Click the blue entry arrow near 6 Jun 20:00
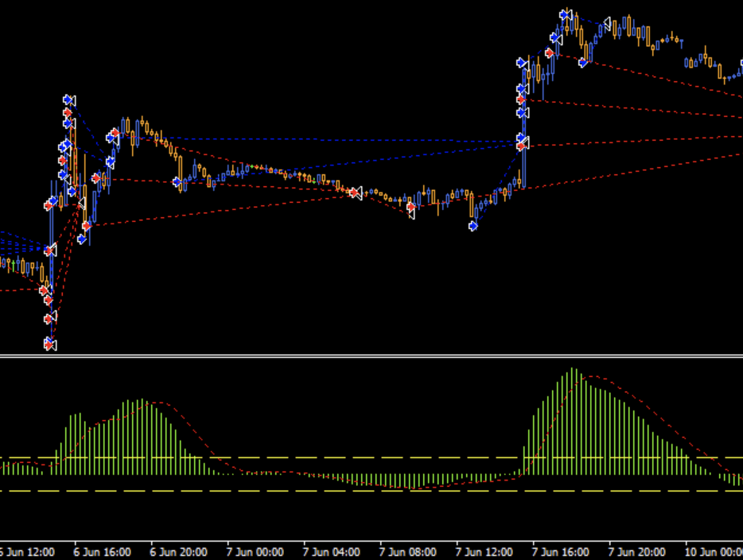Image resolution: width=743 pixels, height=560 pixels. pyautogui.click(x=178, y=182)
